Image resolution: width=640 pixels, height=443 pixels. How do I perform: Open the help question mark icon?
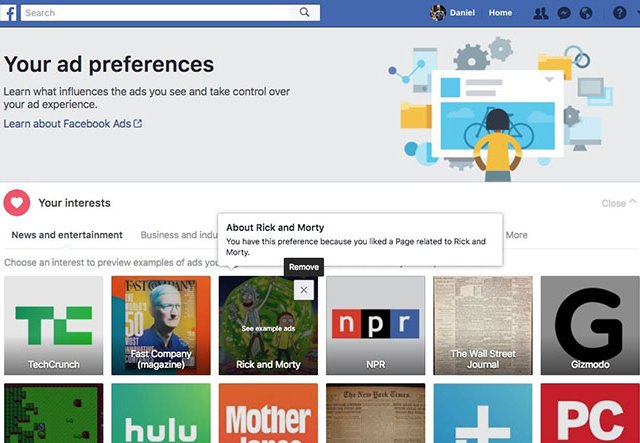(619, 13)
